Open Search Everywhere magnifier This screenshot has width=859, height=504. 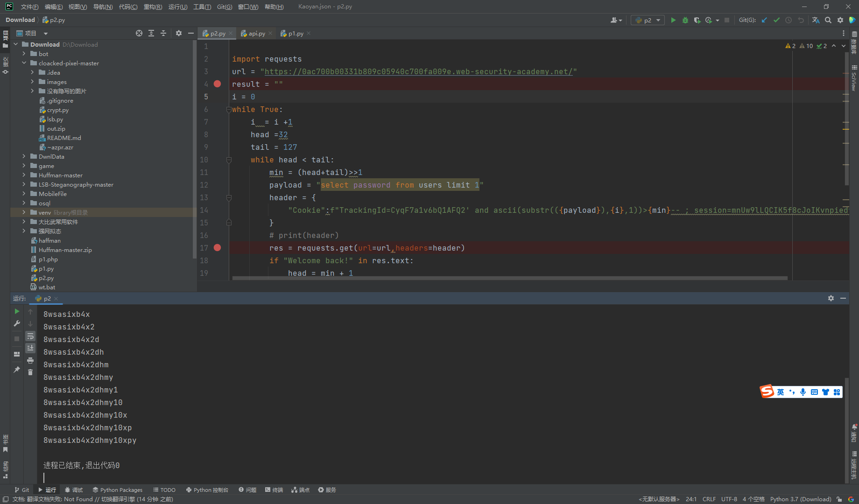pyautogui.click(x=828, y=20)
